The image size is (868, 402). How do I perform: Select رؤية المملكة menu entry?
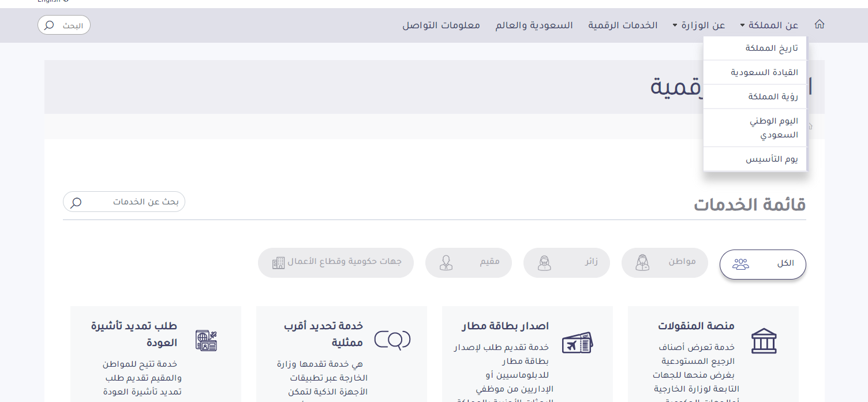pos(773,97)
